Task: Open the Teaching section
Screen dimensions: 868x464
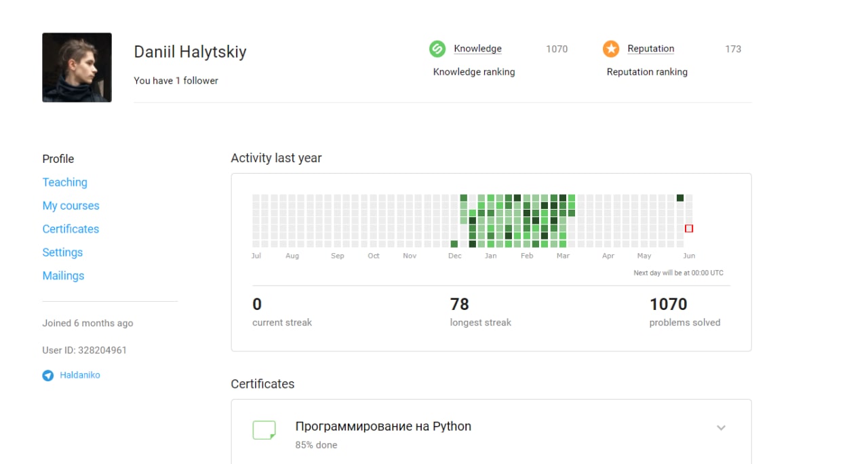Action: [65, 182]
